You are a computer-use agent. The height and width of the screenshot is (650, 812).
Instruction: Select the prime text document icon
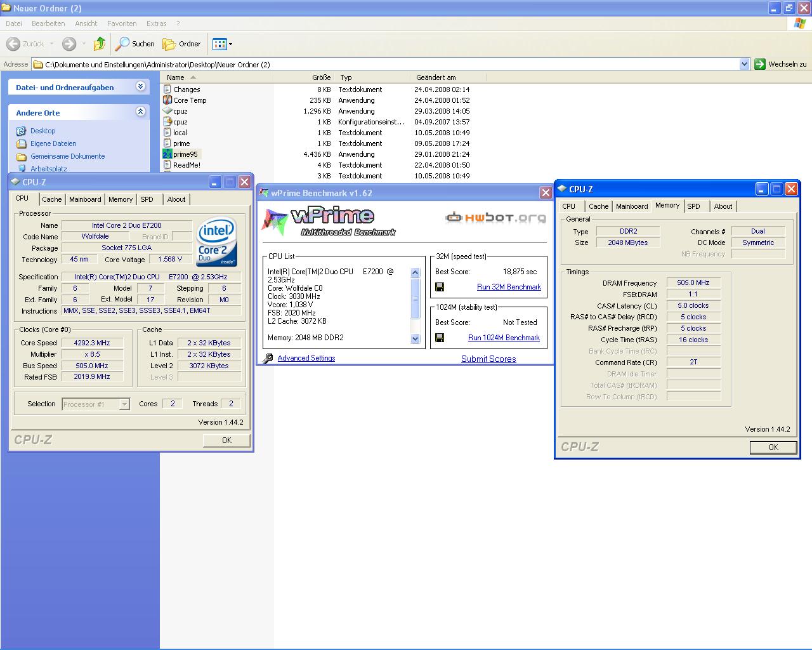click(x=167, y=143)
